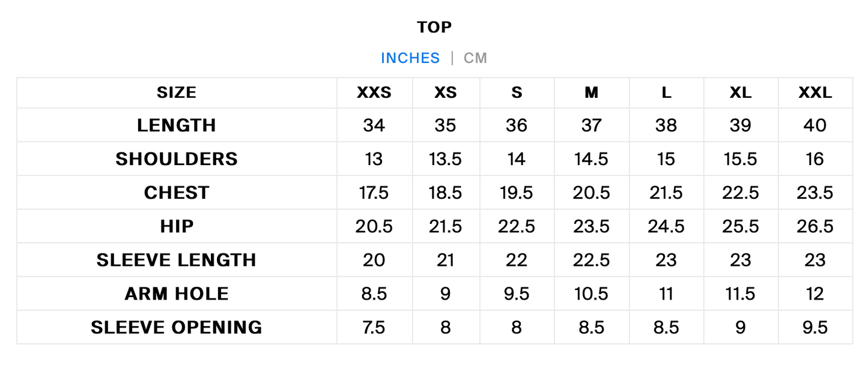
Task: Select the ARM HOLE row label
Action: pyautogui.click(x=177, y=294)
